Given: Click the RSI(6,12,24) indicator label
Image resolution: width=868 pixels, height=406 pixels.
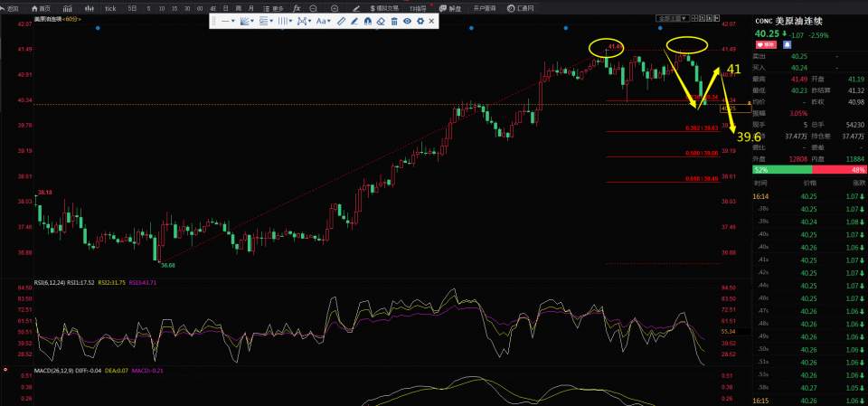Looking at the screenshot, I should [50, 282].
